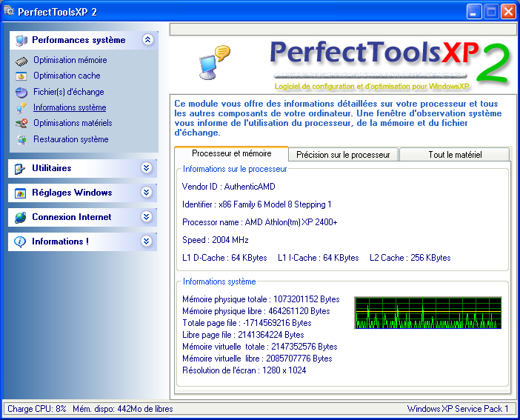Screen dimensions: 520x420
Task: Click Résolution de l'écran 1280 x 1024
Action: pos(244,370)
